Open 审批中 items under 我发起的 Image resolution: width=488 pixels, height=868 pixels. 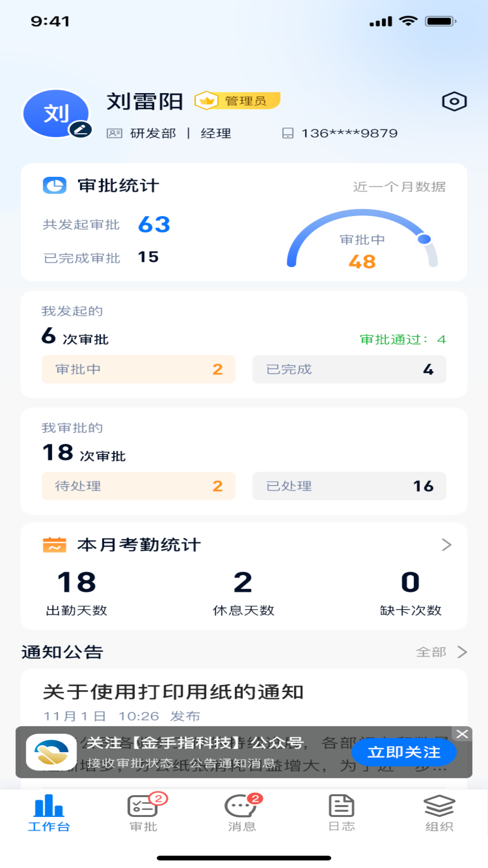(138, 369)
